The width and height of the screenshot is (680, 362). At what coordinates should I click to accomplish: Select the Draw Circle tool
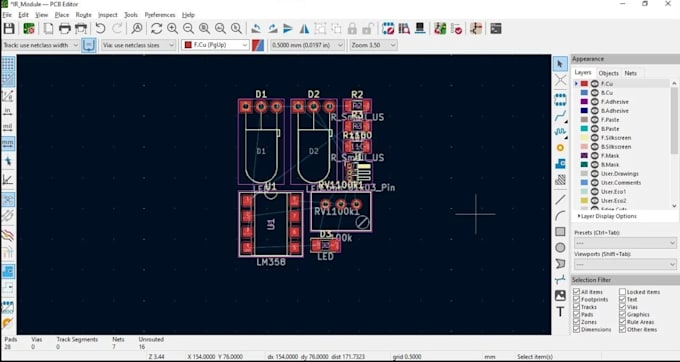pos(560,248)
